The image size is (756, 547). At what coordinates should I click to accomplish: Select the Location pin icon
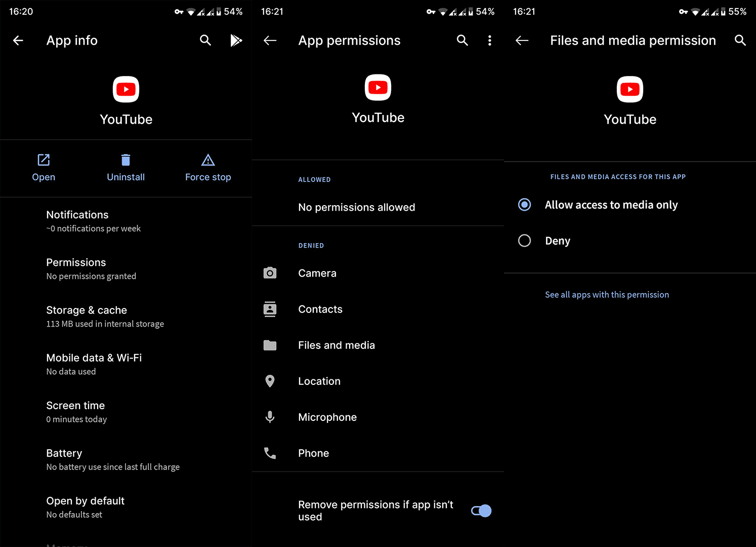pos(270,381)
